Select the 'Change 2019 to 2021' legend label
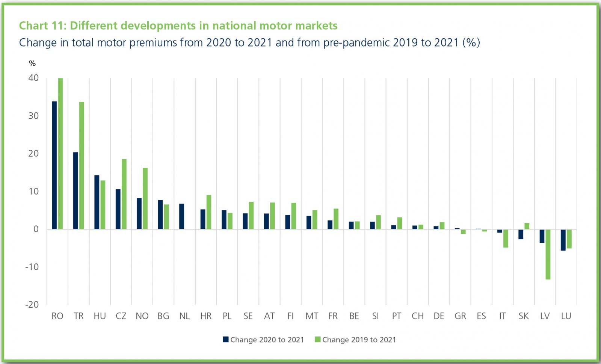The width and height of the screenshot is (601, 364). 359,340
